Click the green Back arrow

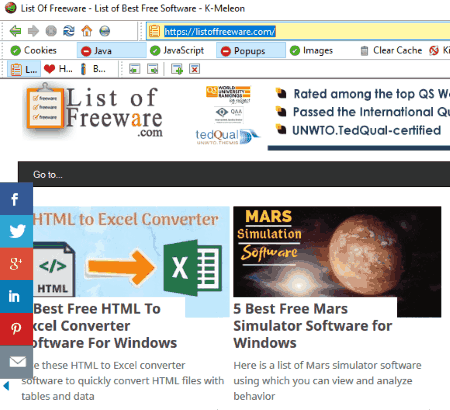(x=15, y=31)
